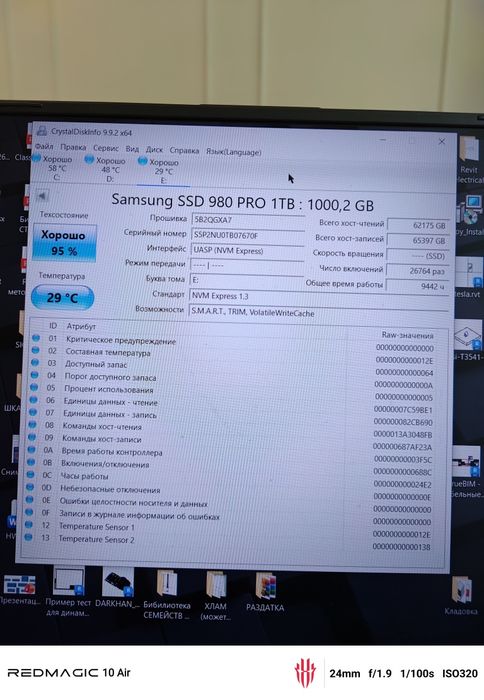Click status icon for Temperature Sensor 2 row
The width and height of the screenshot is (484, 700).
pyautogui.click(x=29, y=537)
